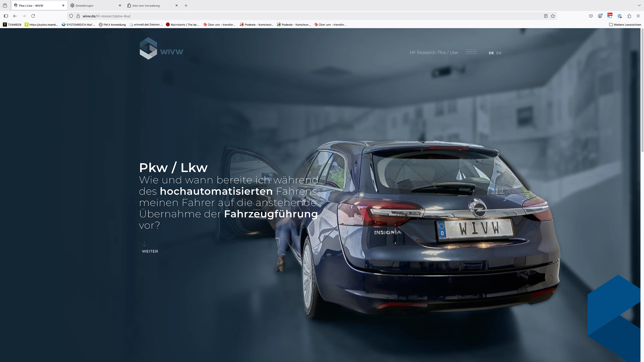The width and height of the screenshot is (644, 362).
Task: Bookmark this page with the star icon
Action: [x=553, y=16]
